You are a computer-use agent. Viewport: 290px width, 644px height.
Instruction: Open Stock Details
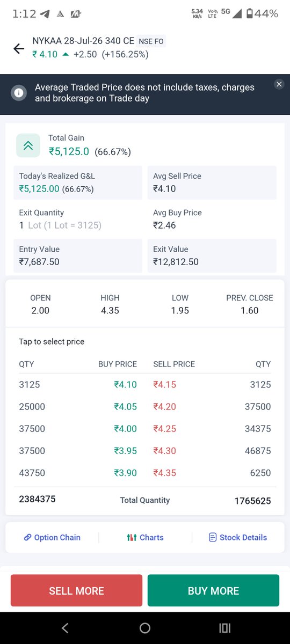238,537
